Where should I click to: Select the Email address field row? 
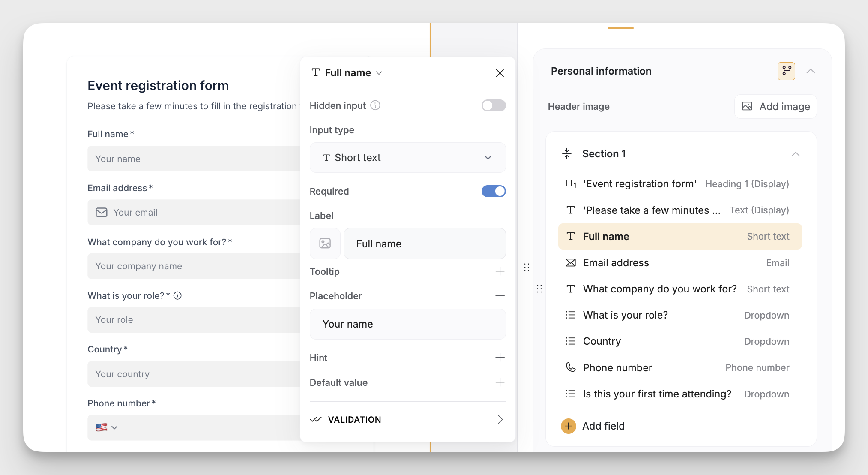[680, 263]
